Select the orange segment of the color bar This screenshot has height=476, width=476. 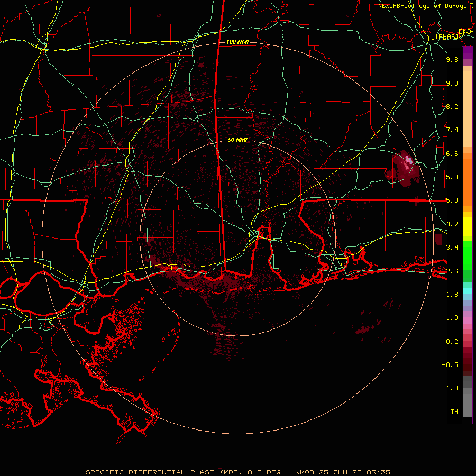[x=467, y=182]
